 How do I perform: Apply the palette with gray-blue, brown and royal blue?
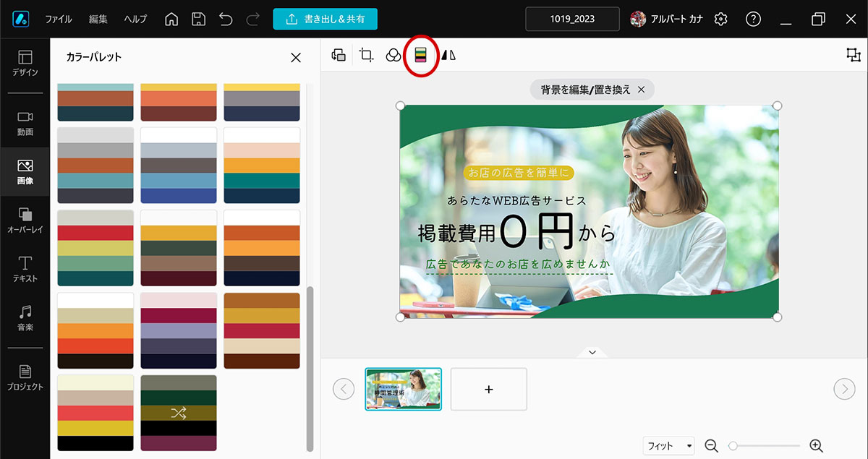[179, 166]
